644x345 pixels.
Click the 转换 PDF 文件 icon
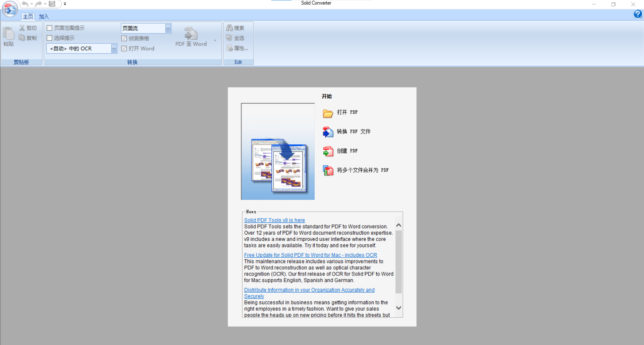328,132
